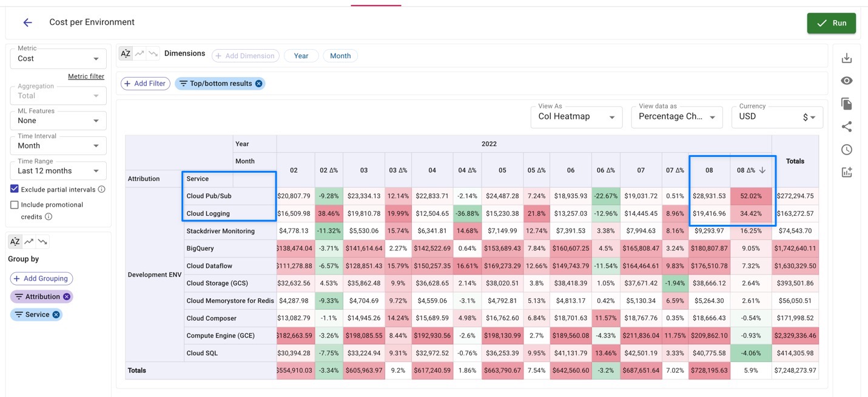Select the Month dimension chip
The height and width of the screenshot is (397, 868).
pos(340,55)
